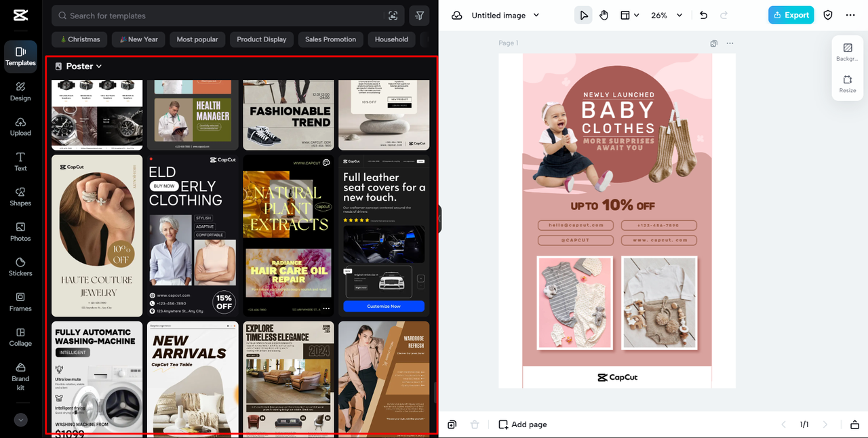
Task: Undo the last action
Action: click(x=703, y=15)
